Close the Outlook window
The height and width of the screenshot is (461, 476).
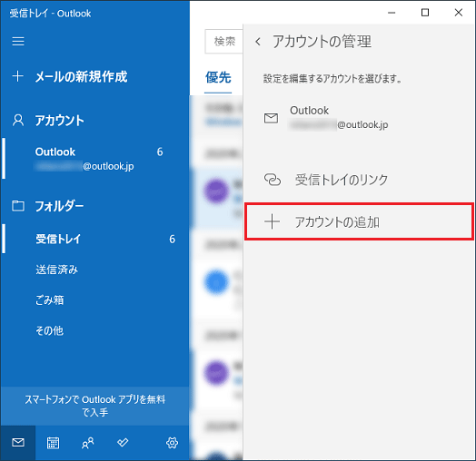click(x=459, y=13)
